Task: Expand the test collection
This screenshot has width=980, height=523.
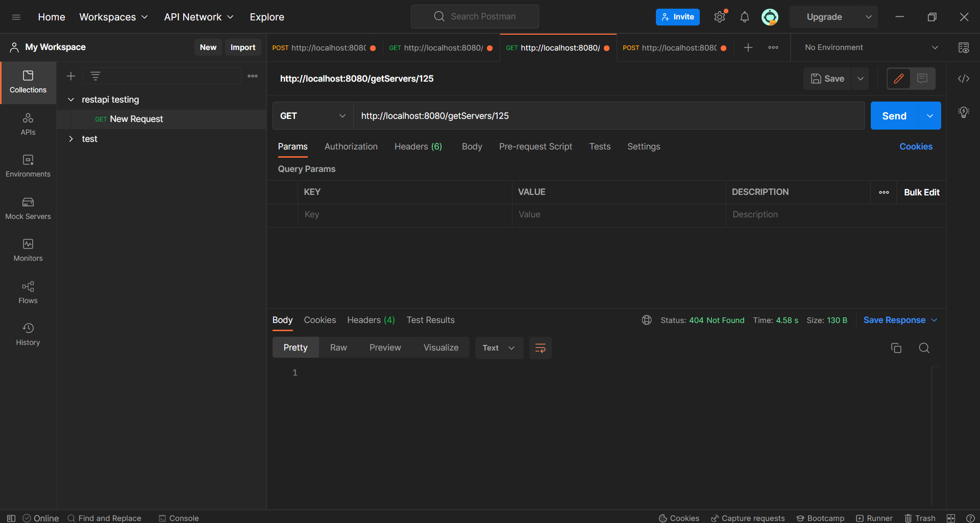Action: click(x=71, y=139)
